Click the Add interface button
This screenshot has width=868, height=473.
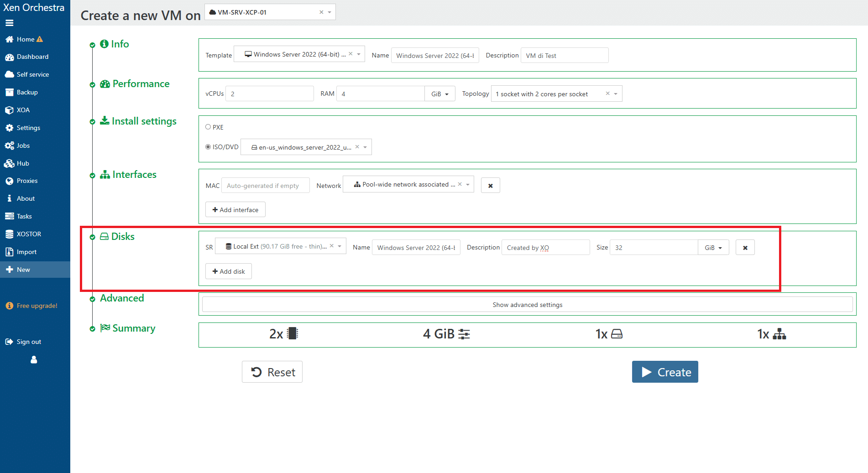pyautogui.click(x=235, y=210)
